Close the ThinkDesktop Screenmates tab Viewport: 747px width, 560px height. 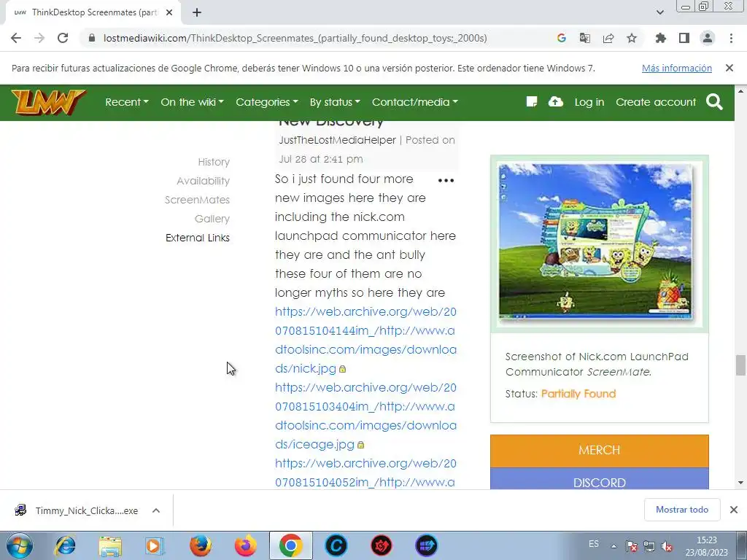(169, 13)
